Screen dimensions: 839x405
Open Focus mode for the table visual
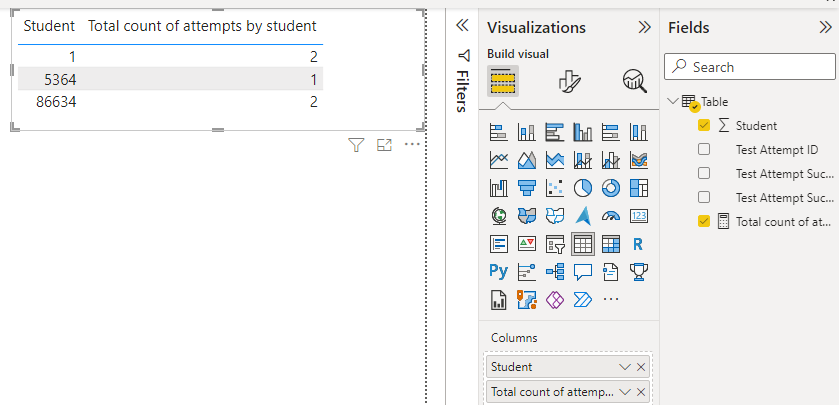tap(384, 144)
